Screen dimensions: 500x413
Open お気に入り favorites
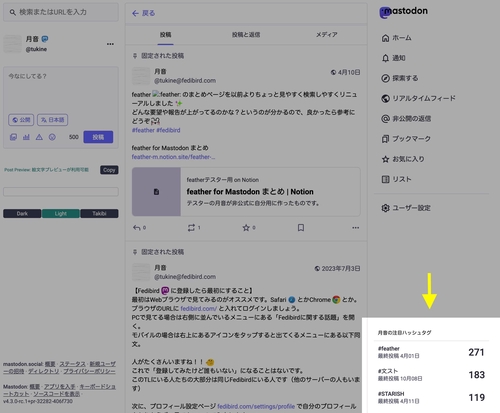(403, 159)
